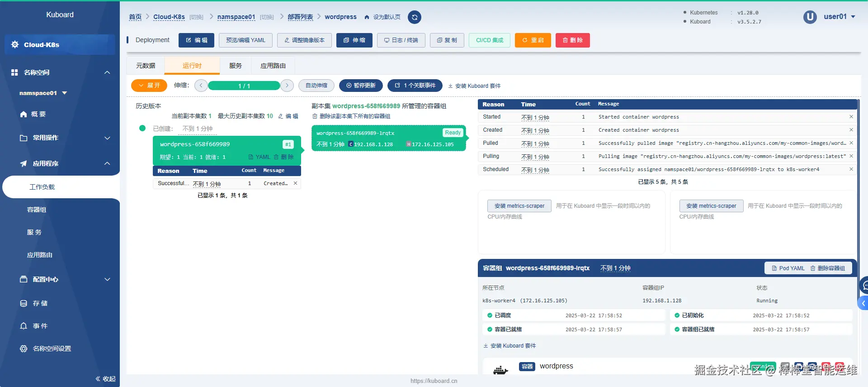Screen dimensions: 868x387
Task: Open 1 个关联事件
Action: 415,86
